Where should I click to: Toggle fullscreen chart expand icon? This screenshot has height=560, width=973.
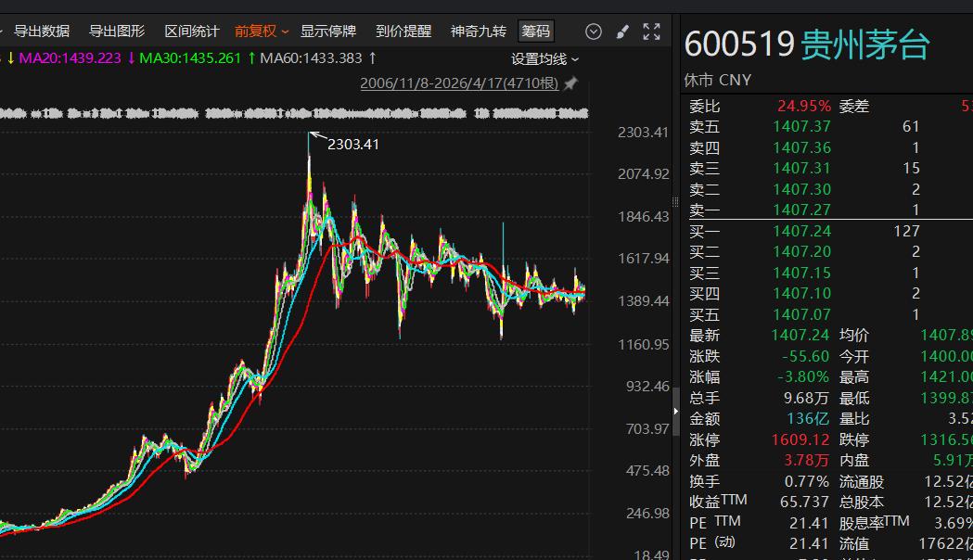click(x=651, y=31)
